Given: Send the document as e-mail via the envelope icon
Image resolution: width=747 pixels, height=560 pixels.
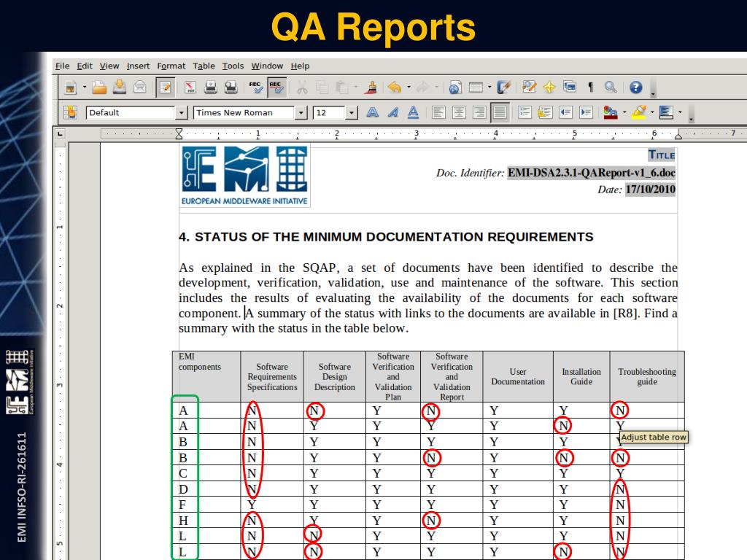Looking at the screenshot, I should click(x=140, y=87).
